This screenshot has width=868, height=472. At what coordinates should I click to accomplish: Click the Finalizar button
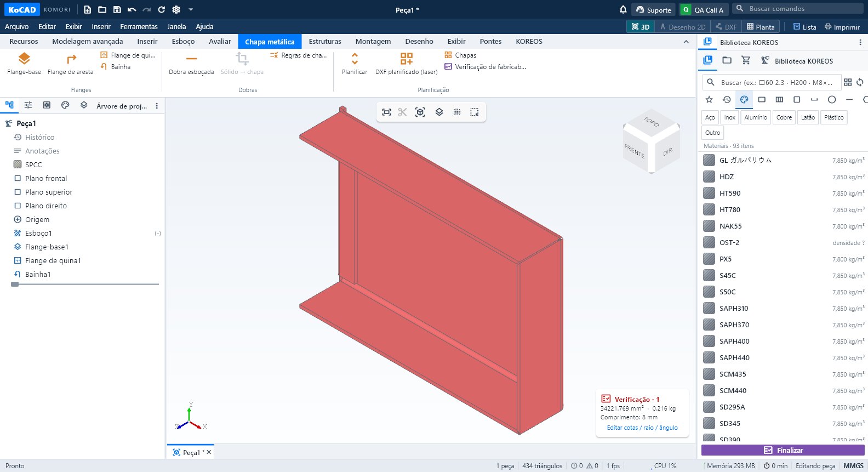pyautogui.click(x=783, y=450)
